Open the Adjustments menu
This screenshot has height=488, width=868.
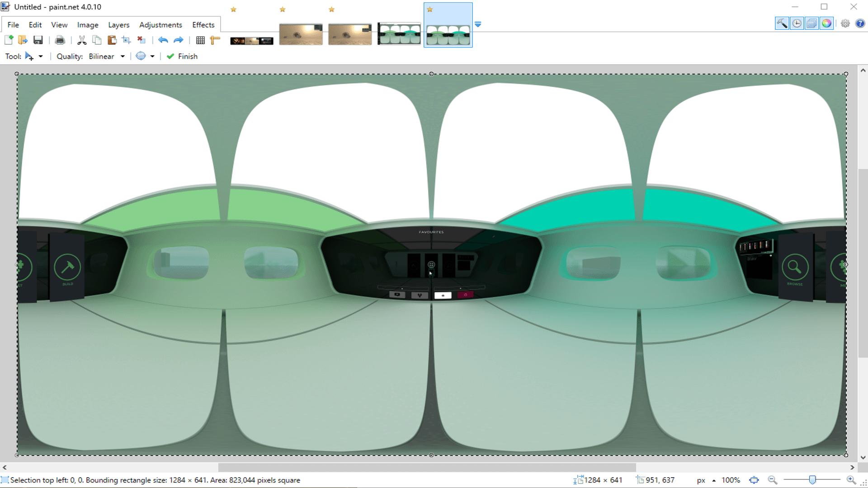160,25
